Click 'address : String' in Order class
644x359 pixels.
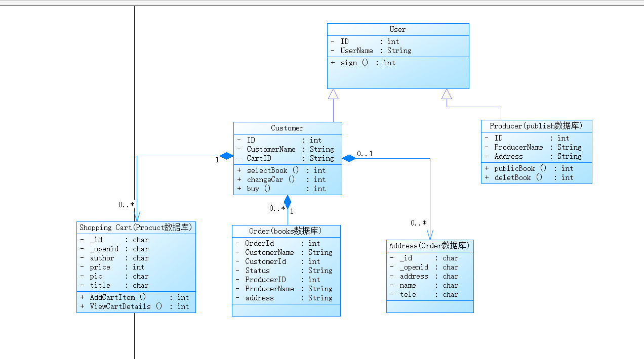[x=284, y=298]
